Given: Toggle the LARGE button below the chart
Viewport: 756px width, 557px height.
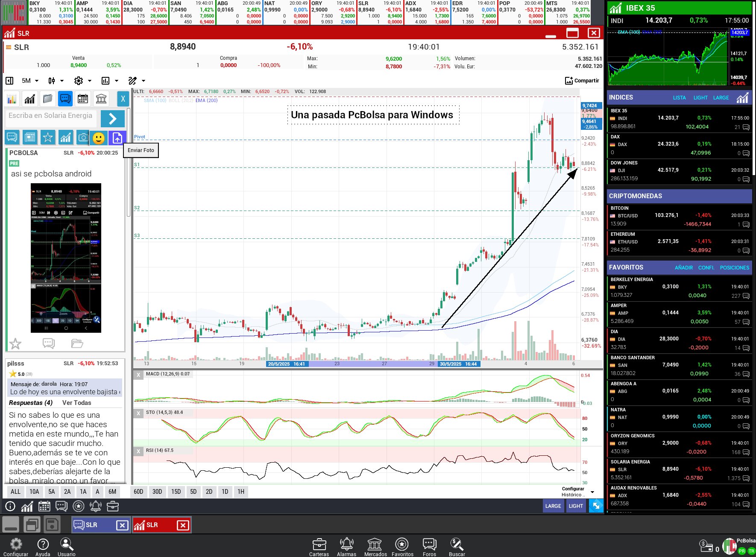Looking at the screenshot, I should [553, 506].
